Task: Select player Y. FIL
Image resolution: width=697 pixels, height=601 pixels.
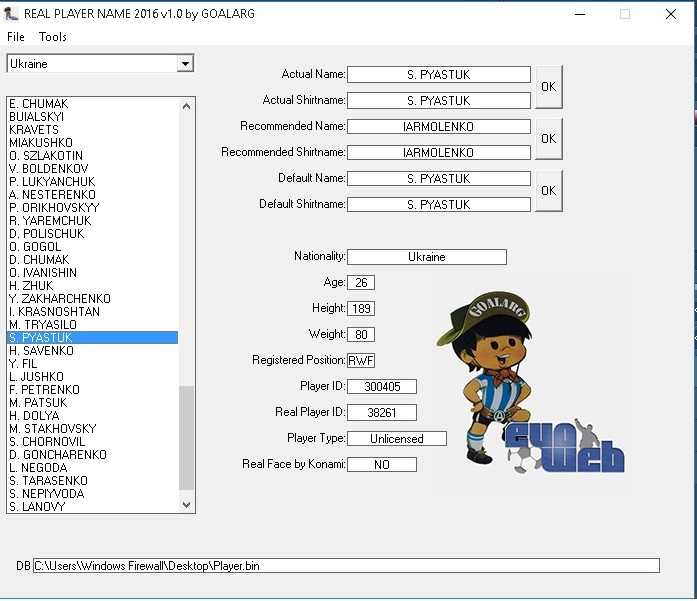Action: 92,364
